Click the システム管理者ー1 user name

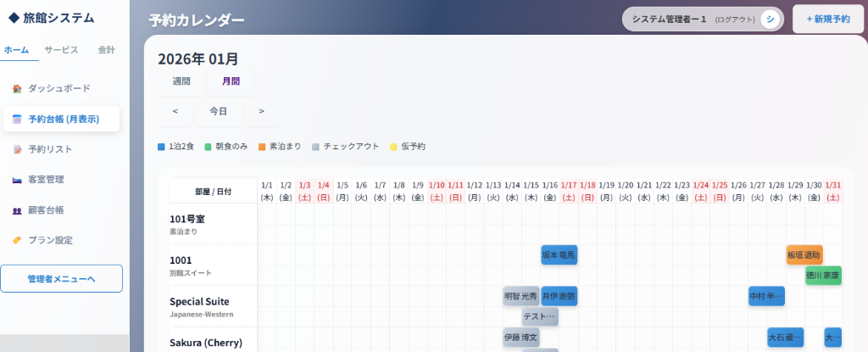point(670,19)
